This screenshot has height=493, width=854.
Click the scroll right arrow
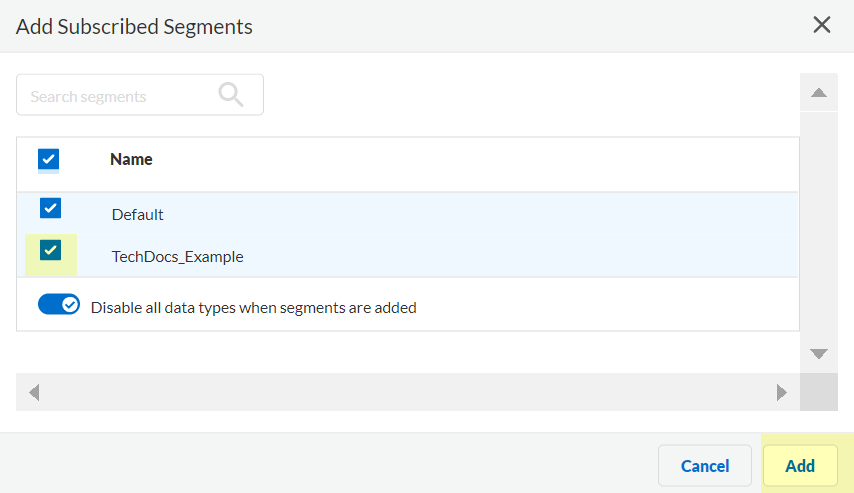pos(782,392)
